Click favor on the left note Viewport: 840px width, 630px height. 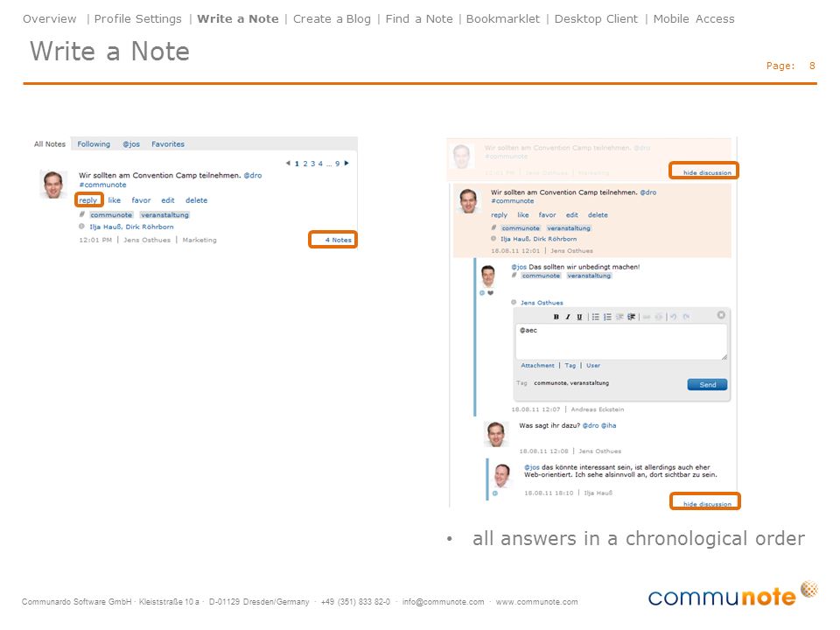click(x=141, y=200)
